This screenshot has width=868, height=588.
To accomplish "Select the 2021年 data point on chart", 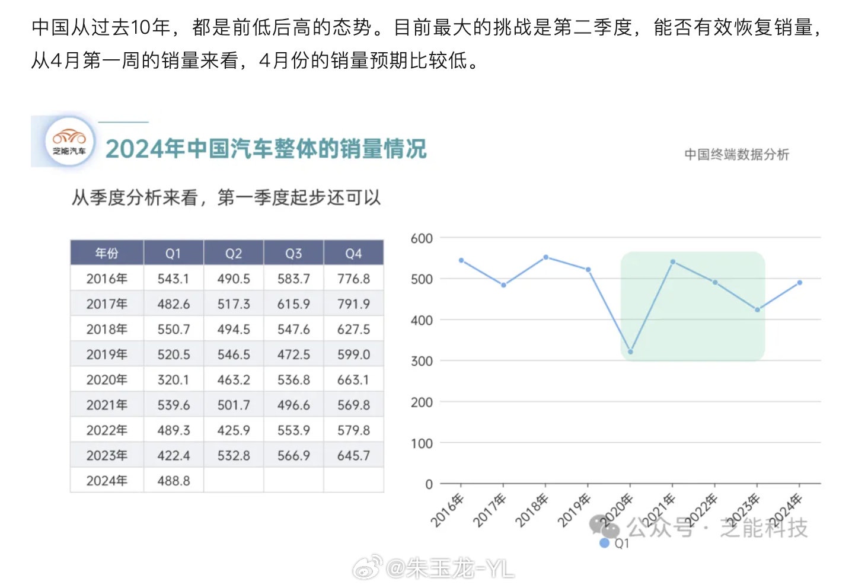I will [672, 261].
